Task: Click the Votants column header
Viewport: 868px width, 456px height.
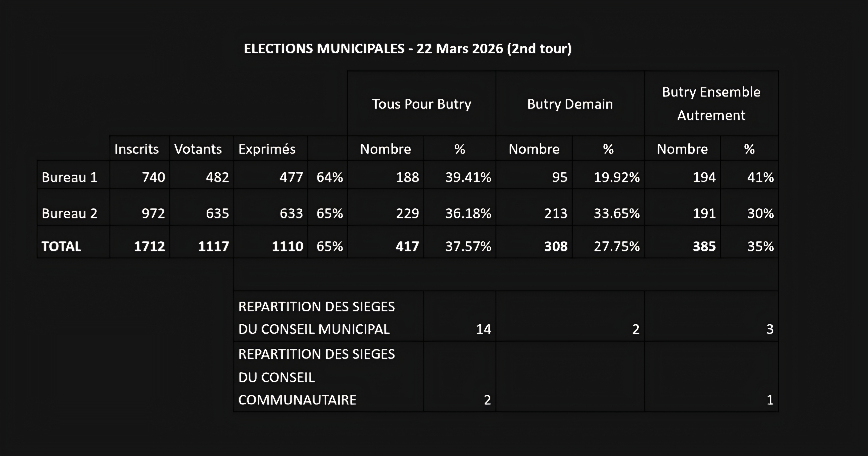Action: click(198, 149)
